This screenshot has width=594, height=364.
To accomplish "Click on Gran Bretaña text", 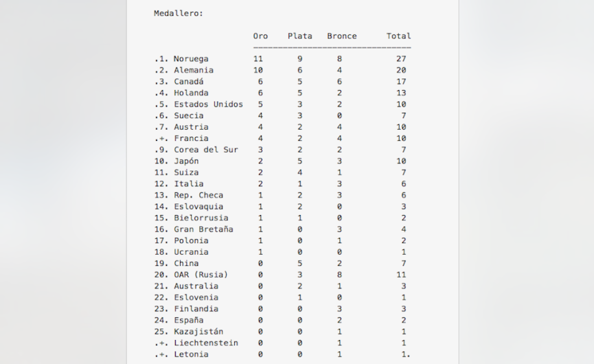I will coord(203,229).
